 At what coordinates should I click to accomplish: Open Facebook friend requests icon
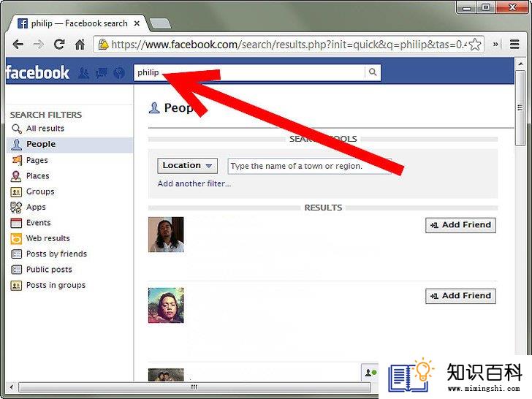pyautogui.click(x=84, y=72)
